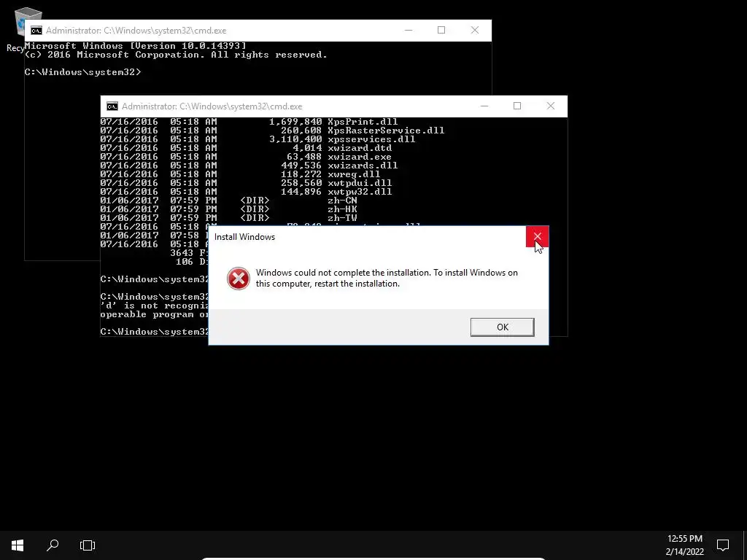The image size is (747, 560).
Task: Close the front cmd.exe window
Action: [x=550, y=106]
